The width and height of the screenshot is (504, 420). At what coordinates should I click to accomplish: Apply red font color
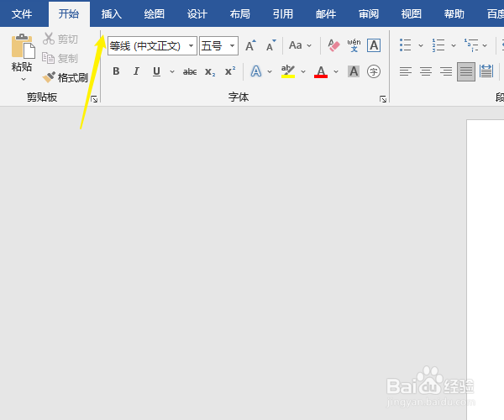[x=321, y=71]
